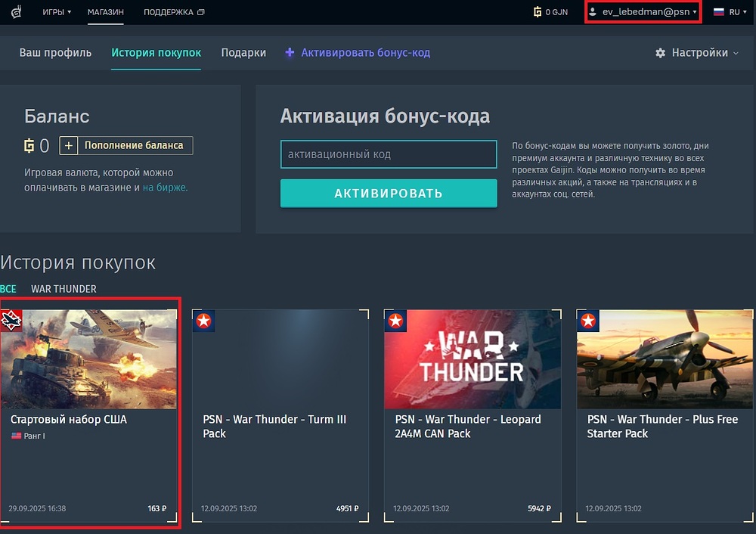Click the активационный код input field

tap(388, 154)
